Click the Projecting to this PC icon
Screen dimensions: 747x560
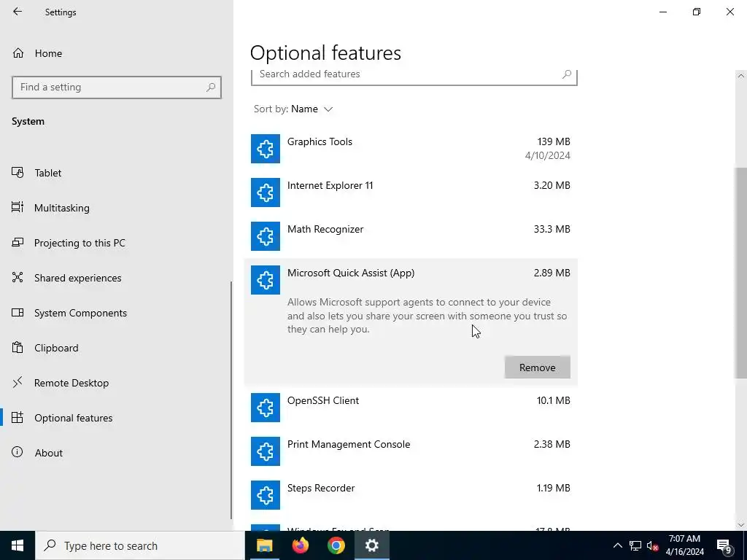(x=18, y=242)
